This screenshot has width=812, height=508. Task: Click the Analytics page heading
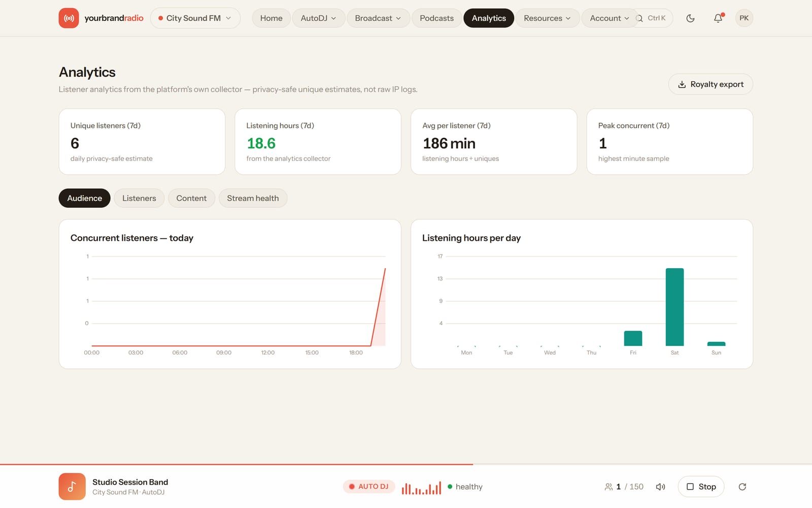(87, 72)
